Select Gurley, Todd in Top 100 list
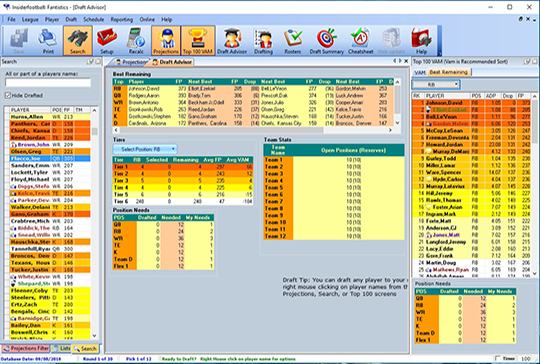540x364 pixels. [471, 158]
